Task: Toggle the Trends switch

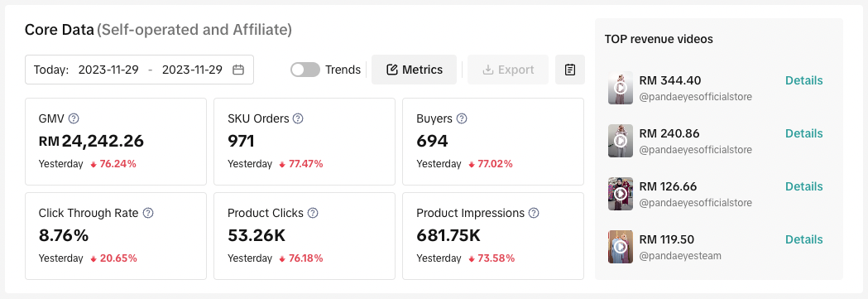Action: (x=305, y=70)
